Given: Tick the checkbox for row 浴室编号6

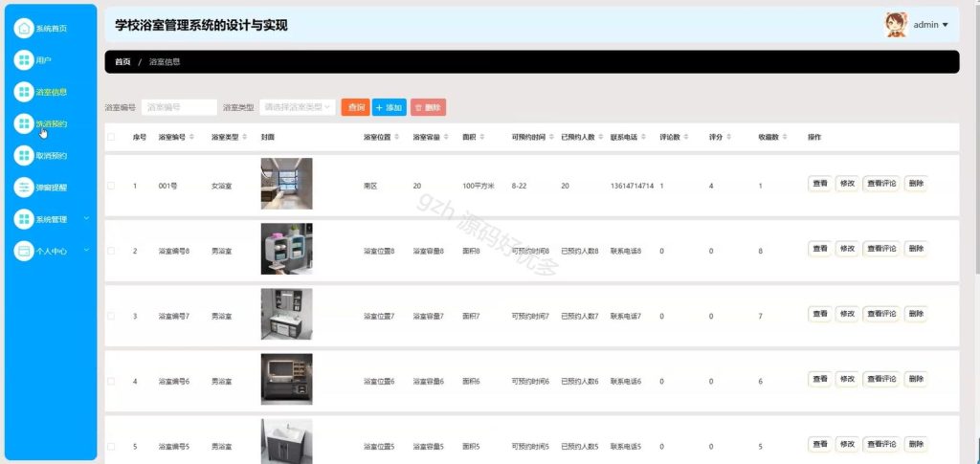Looking at the screenshot, I should point(111,381).
